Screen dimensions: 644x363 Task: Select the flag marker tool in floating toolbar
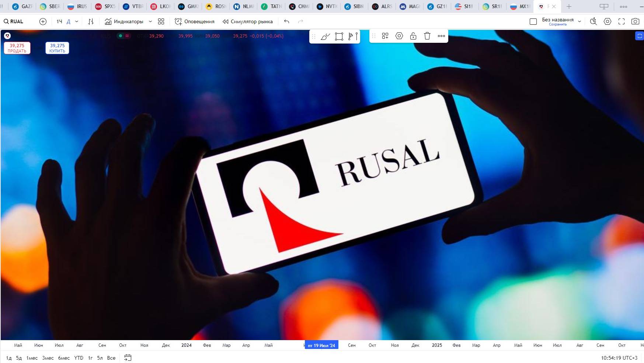353,36
